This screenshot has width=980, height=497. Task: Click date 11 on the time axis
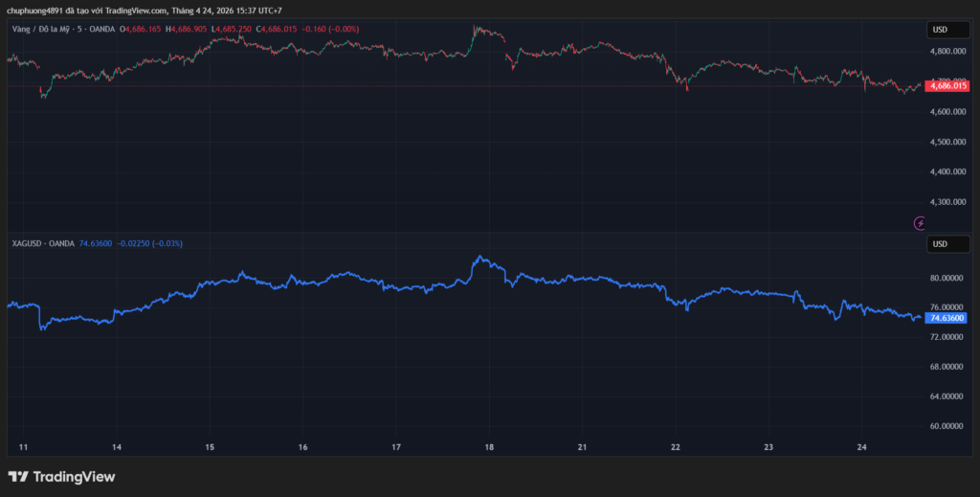[24, 447]
